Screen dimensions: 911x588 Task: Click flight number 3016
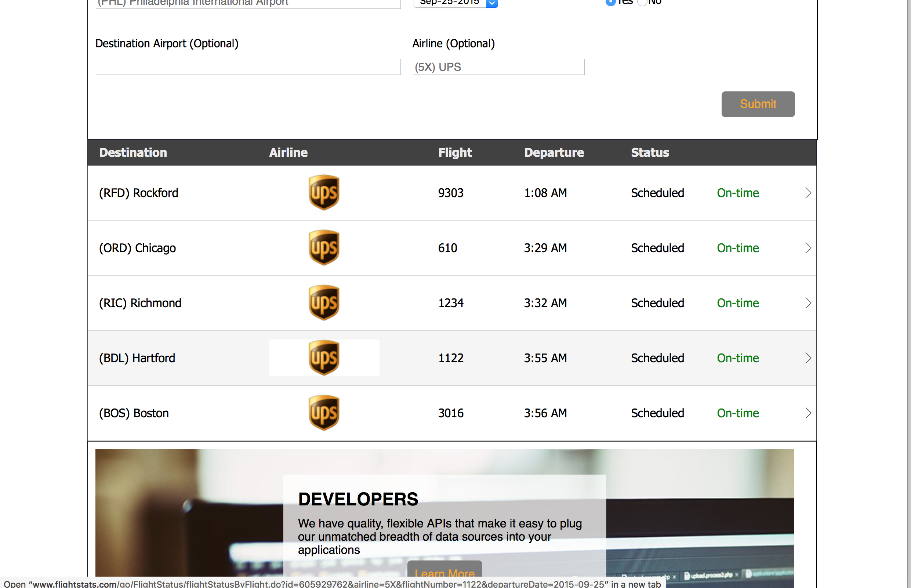[x=450, y=413]
